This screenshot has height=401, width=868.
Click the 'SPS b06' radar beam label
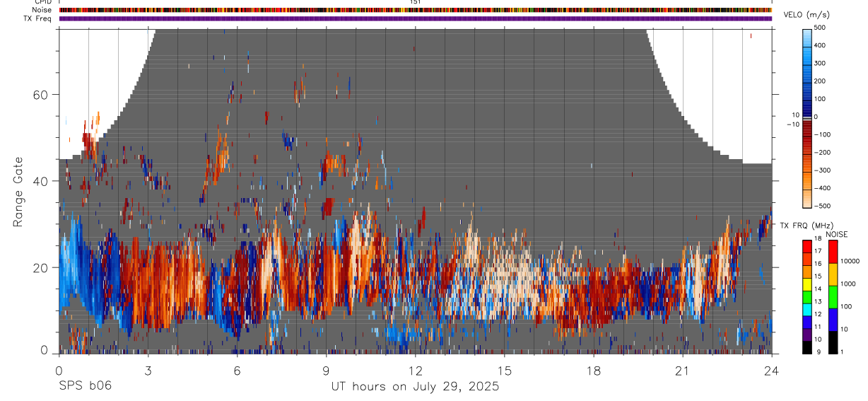click(84, 386)
